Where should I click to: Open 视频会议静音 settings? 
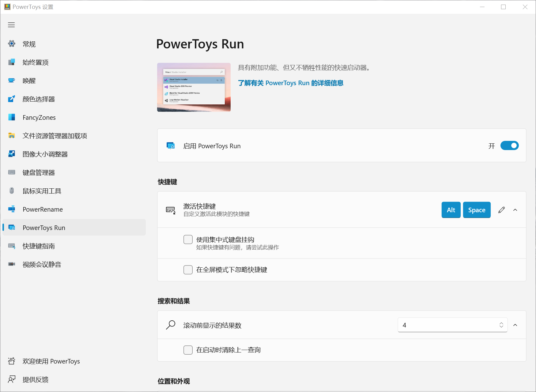point(74,264)
